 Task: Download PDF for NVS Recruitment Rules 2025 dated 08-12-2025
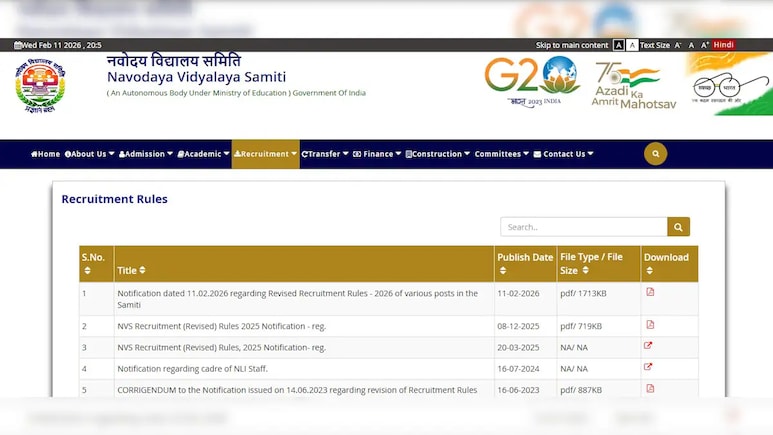pos(650,325)
